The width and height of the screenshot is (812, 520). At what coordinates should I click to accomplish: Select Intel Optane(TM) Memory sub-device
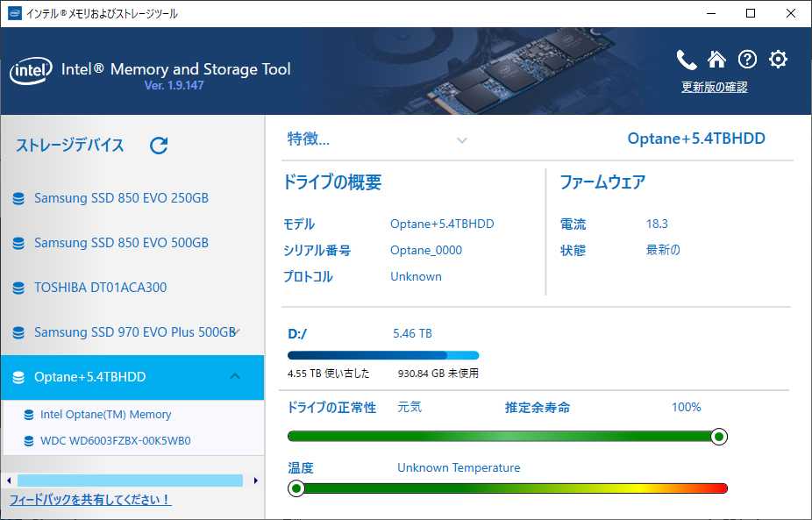point(105,415)
